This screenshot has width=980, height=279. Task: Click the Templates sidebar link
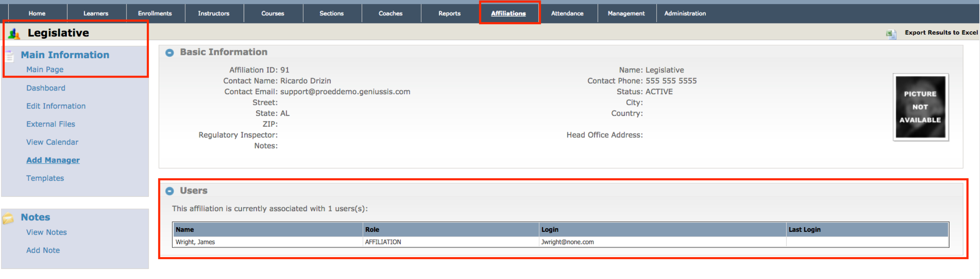[x=45, y=178]
